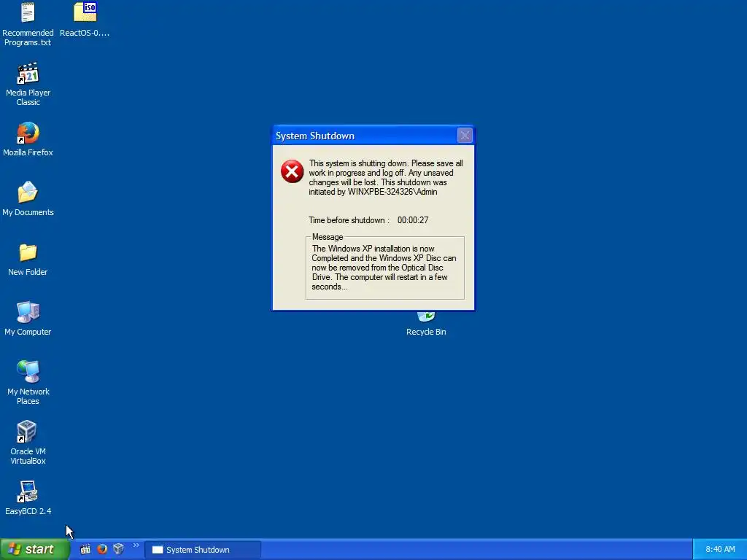Click the message text 'The Windows XP installation is now'

[x=373, y=249]
